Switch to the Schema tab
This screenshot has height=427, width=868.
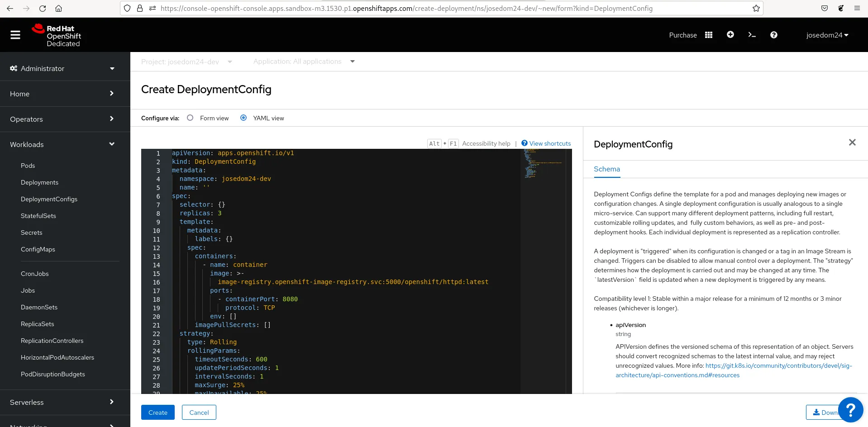(x=606, y=169)
